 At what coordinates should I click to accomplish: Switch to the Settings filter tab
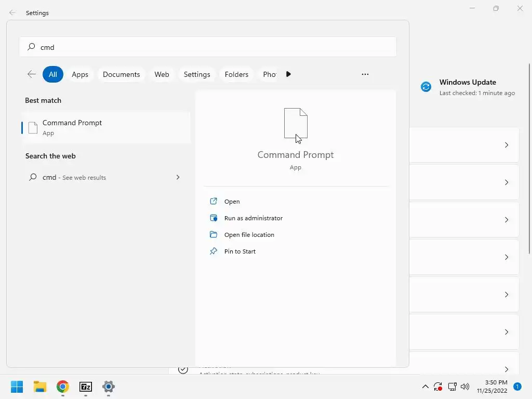[197, 74]
